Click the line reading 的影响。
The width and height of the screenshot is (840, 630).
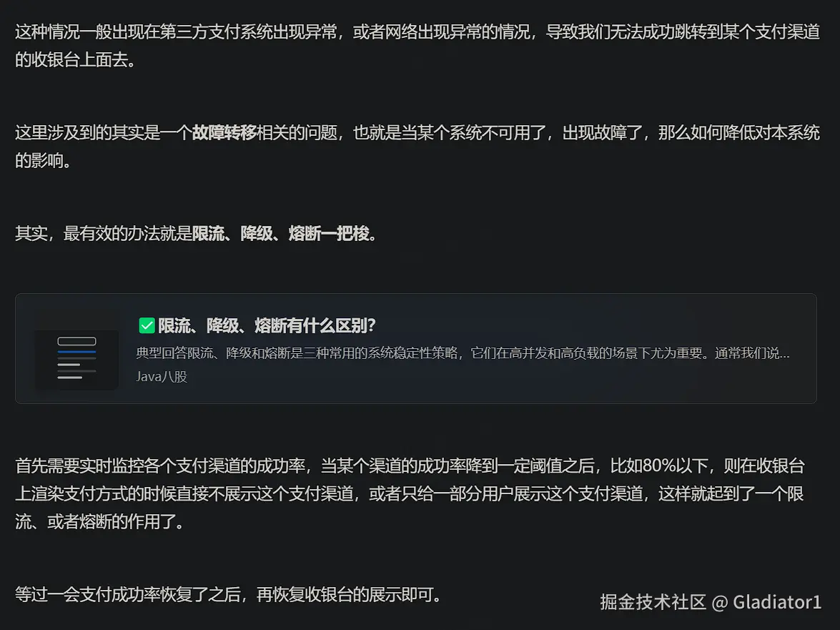43,160
